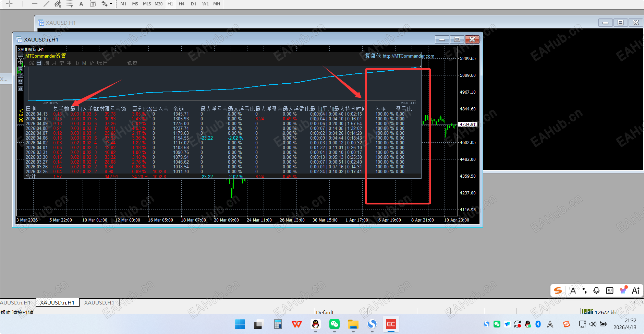Switch chart to MN timeframe
Screen dimensions: 644x334
point(217,4)
